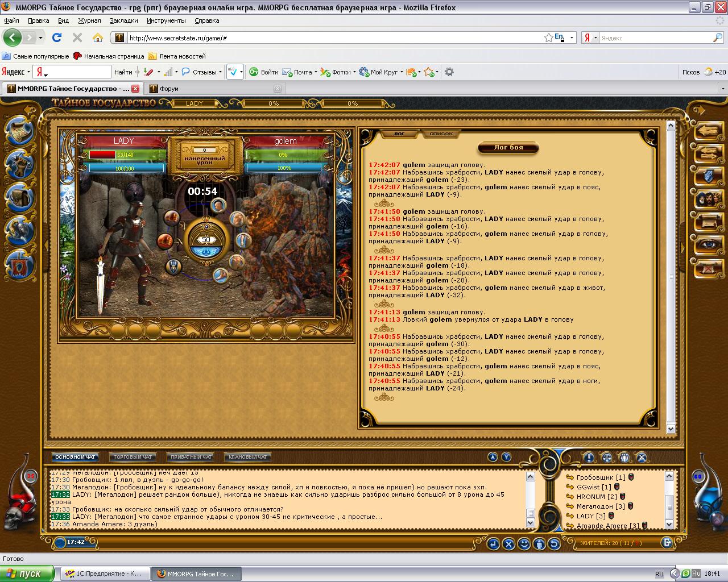Target the foot in the attack ring
Screen dimensions: 728x582
(x=220, y=276)
